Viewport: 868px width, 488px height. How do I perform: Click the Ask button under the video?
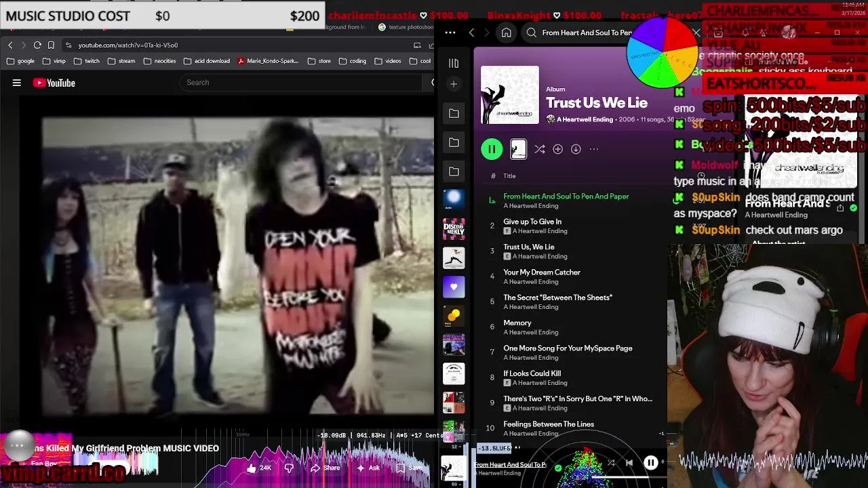pos(368,468)
